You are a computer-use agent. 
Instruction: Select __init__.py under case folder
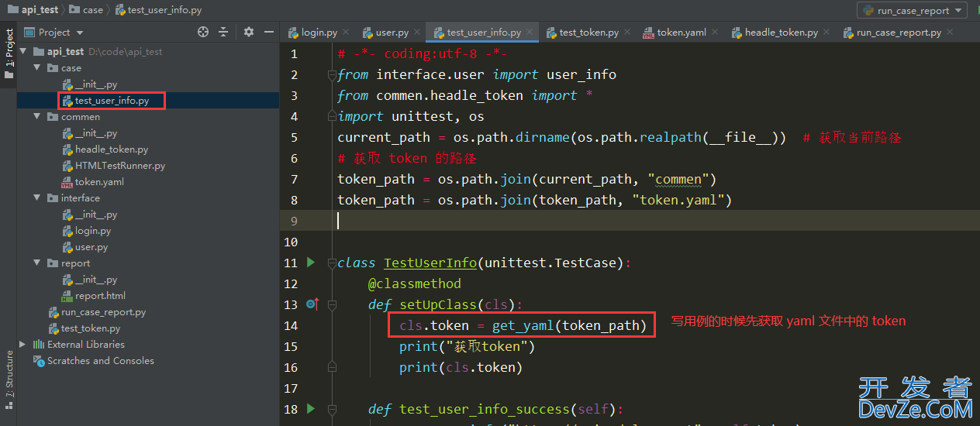coord(96,84)
